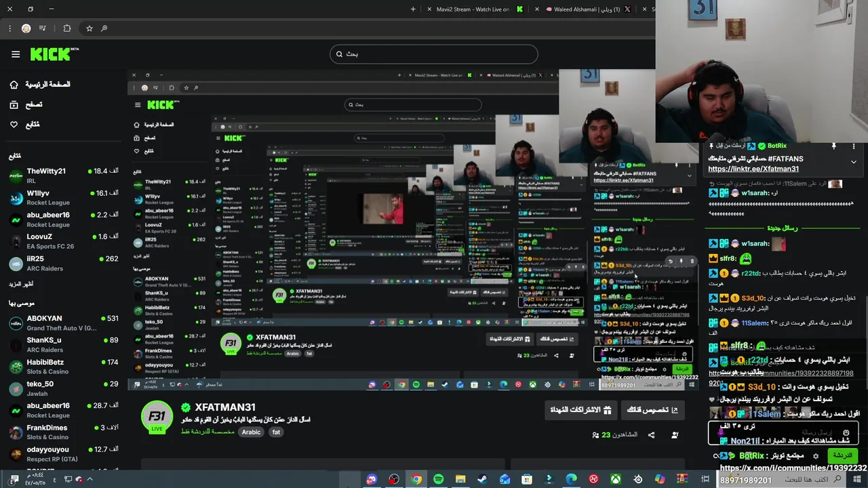Open the browser extensions puzzle icon
This screenshot has width=868, height=488.
tap(66, 28)
